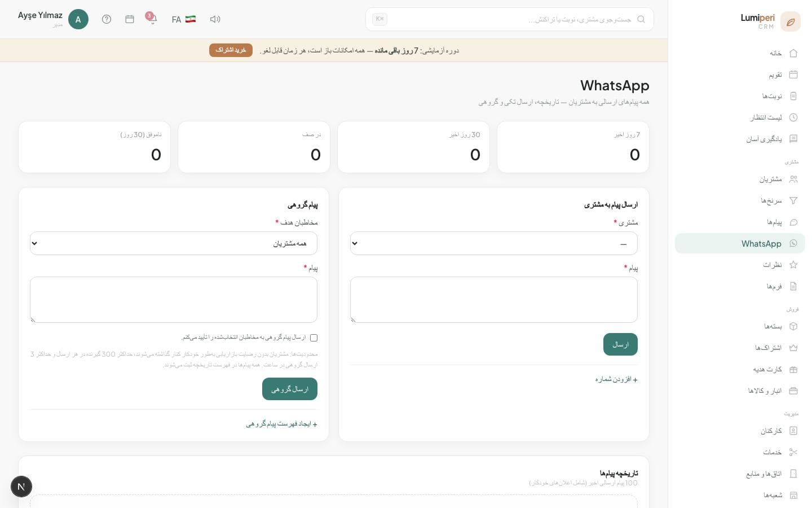Image resolution: width=812 pixels, height=508 pixels.
Task: Click the تاریخچه پیام‌ها heading
Action: (x=619, y=473)
